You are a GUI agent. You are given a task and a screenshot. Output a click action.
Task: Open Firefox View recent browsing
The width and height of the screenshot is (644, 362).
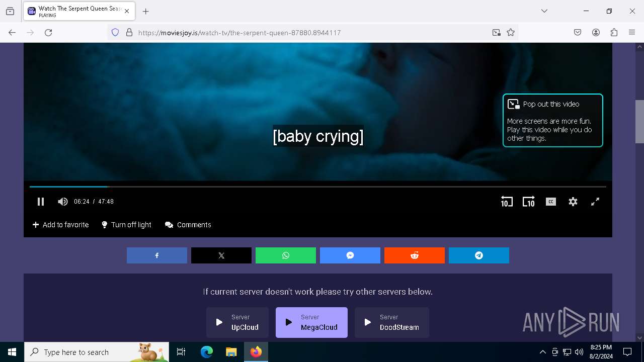tap(10, 11)
